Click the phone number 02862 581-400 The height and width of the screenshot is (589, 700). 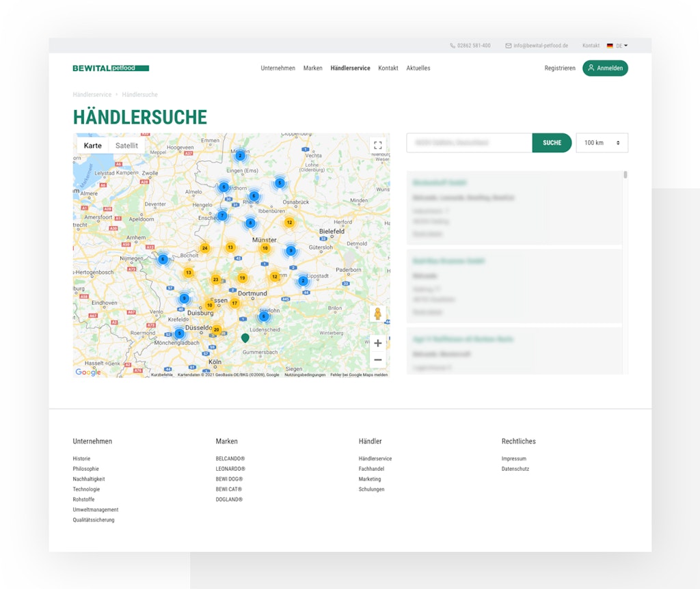(474, 46)
